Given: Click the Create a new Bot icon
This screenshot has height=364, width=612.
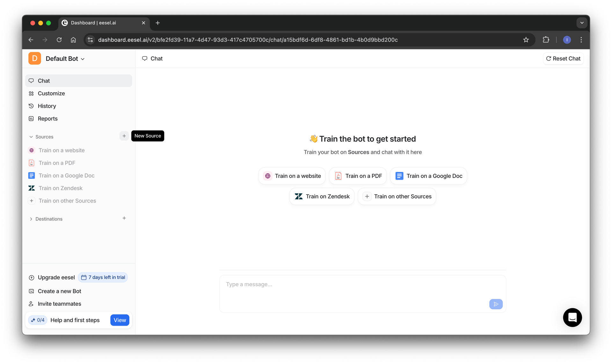Looking at the screenshot, I should tap(31, 291).
